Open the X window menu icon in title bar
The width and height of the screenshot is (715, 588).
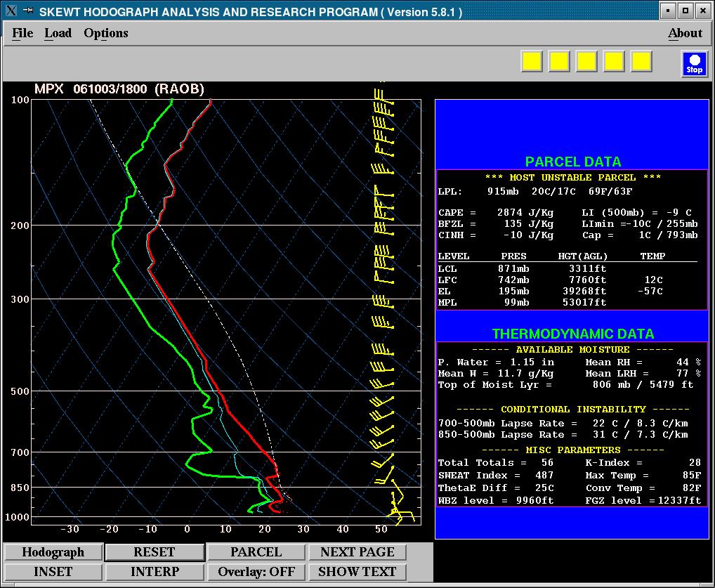click(11, 11)
